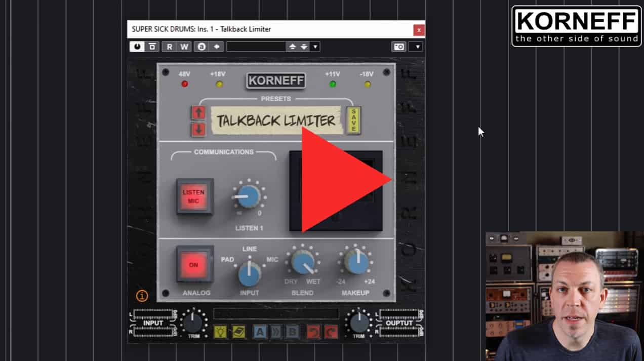The image size is (644, 361).
Task: Click the red undo icon
Action: [313, 332]
